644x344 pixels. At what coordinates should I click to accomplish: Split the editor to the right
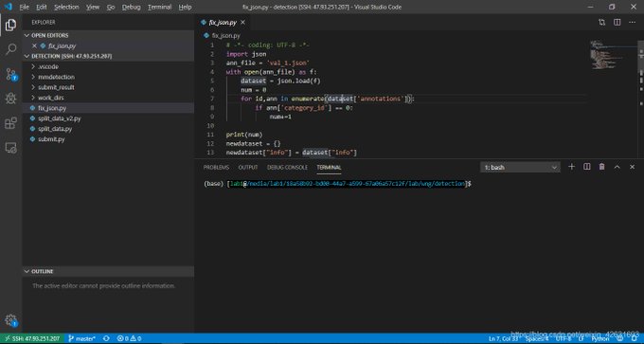(617, 22)
